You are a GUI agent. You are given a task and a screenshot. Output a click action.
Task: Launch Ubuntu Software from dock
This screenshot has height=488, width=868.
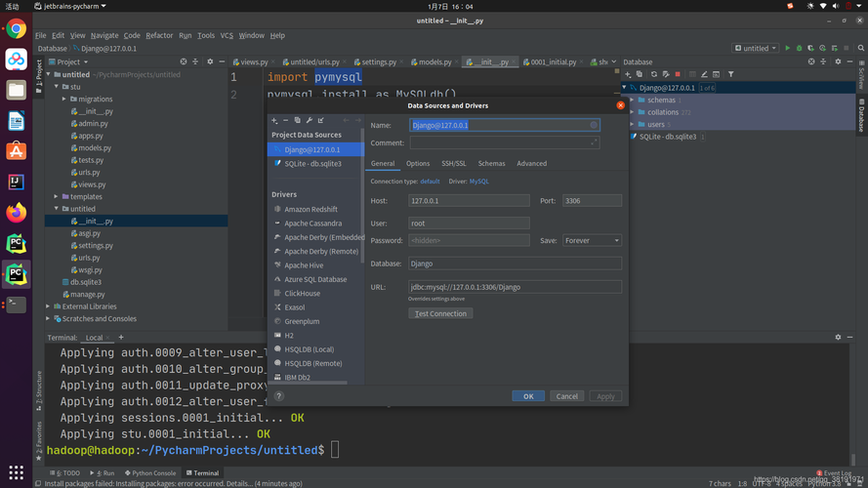pyautogui.click(x=16, y=151)
